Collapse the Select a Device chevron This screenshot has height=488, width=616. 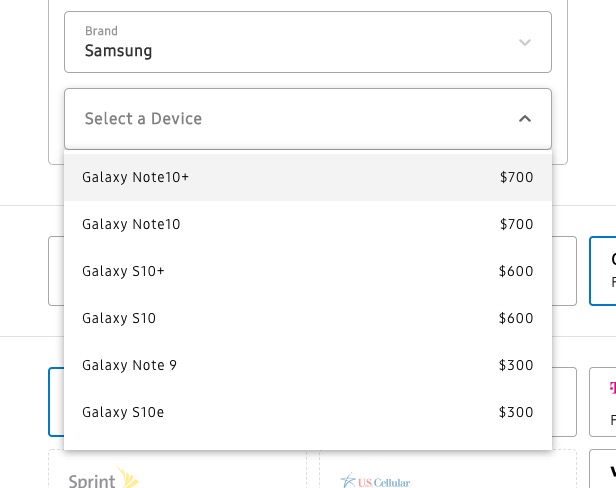click(x=525, y=119)
